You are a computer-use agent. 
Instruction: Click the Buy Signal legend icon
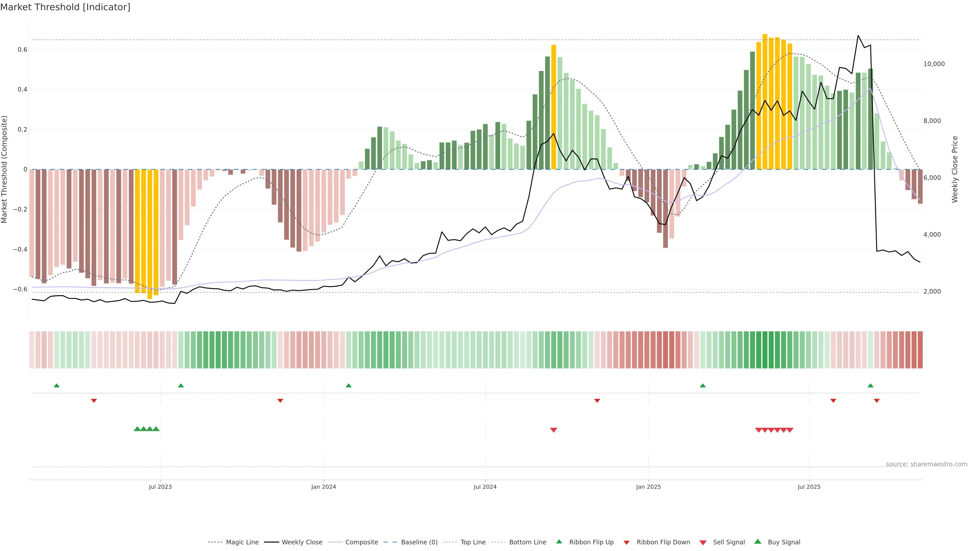tap(758, 542)
